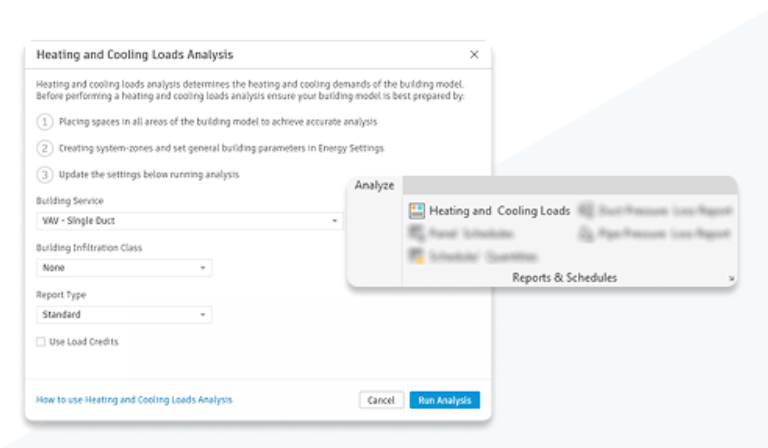Click the step 2 circle marker
Screen dimensions: 768x448
[45, 148]
